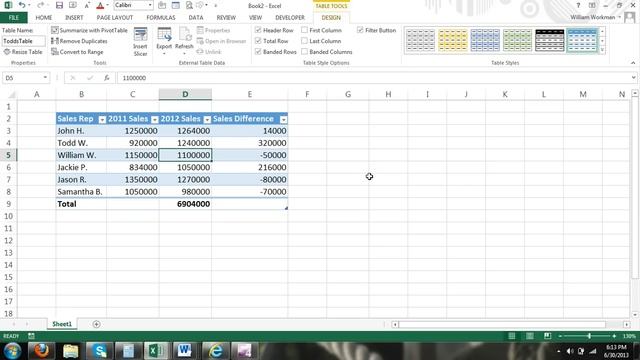Expand the Name Box dropdown
This screenshot has width=640, height=360.
[x=45, y=78]
